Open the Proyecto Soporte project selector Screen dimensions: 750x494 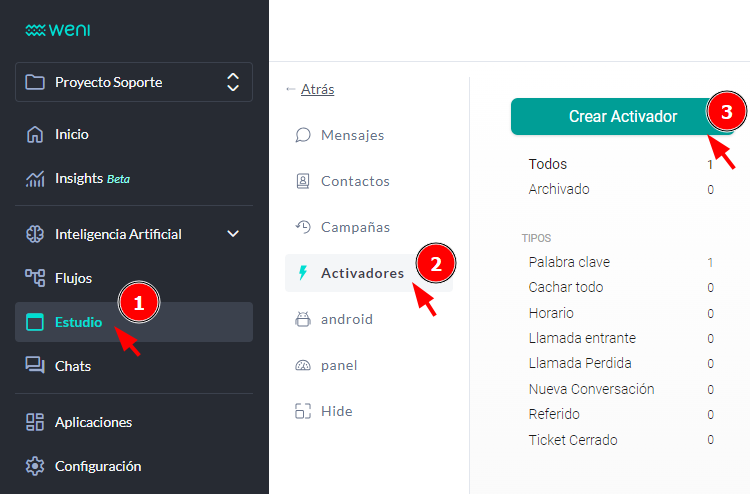[x=134, y=82]
